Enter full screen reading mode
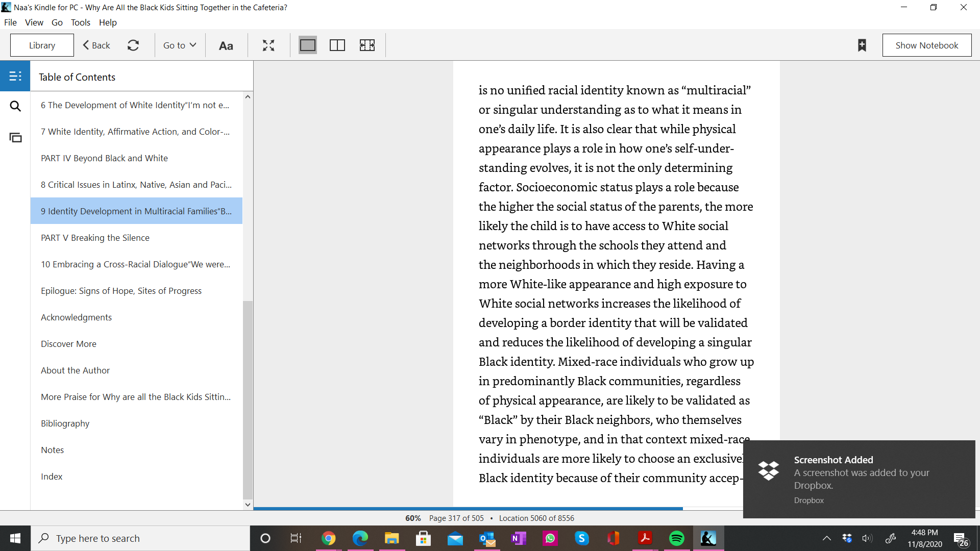The height and width of the screenshot is (551, 980). point(268,45)
